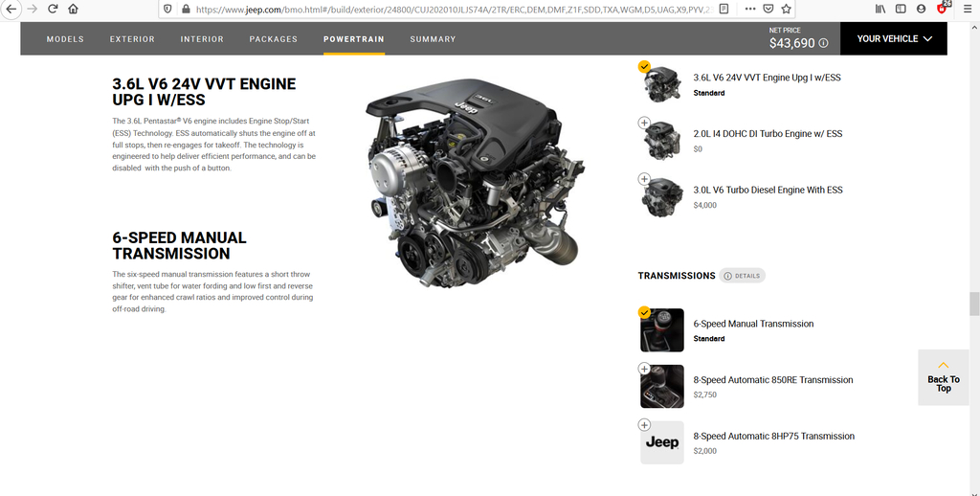The height and width of the screenshot is (496, 980).
Task: Click the 3.6L V6 engine thumbnail
Action: (662, 85)
